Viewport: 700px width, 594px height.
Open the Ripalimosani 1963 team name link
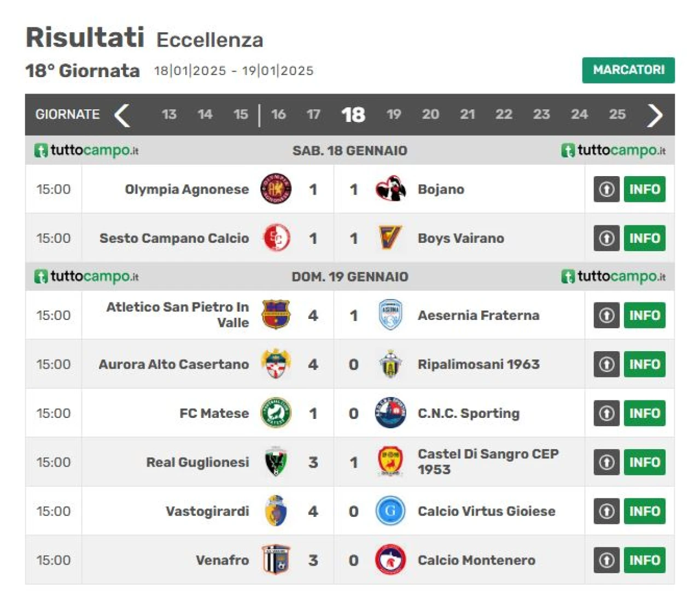coord(479,364)
